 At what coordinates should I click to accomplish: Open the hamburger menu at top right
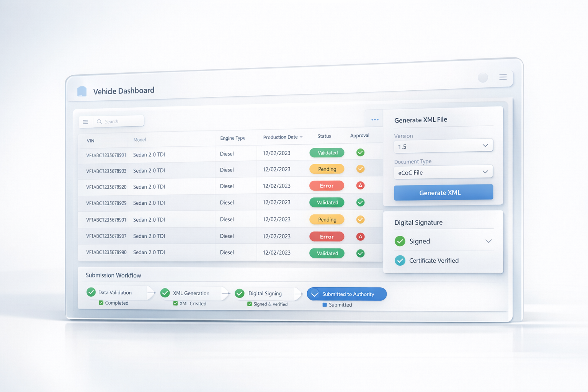point(503,77)
